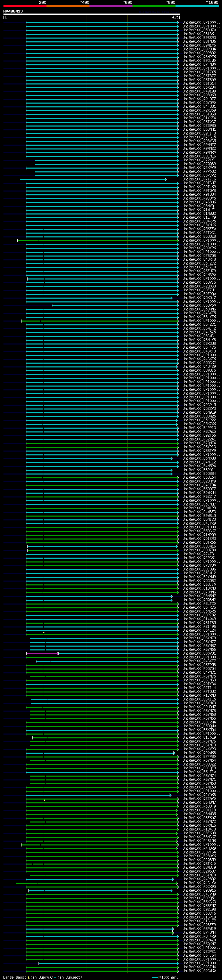Image resolution: width=222 pixels, height=980 pixels.
Task: Open label UniRef100_B2YHW9
Action: pyautogui.click(x=199, y=577)
